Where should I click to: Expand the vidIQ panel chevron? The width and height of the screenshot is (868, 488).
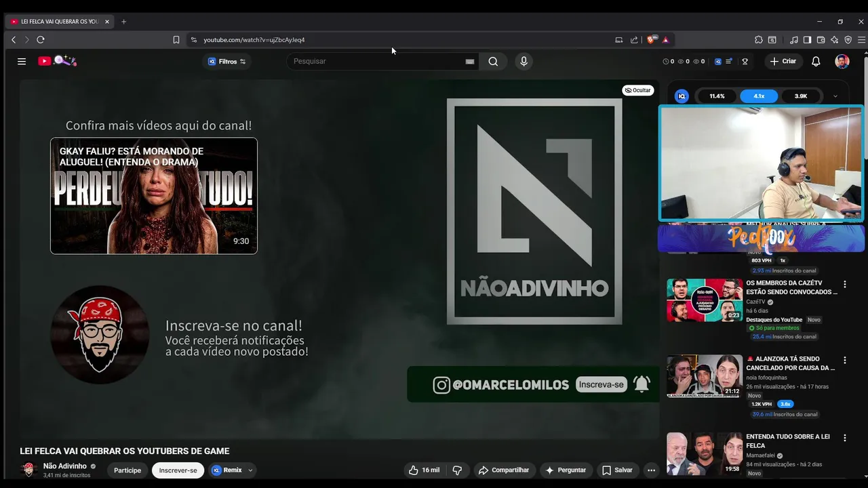pos(835,96)
